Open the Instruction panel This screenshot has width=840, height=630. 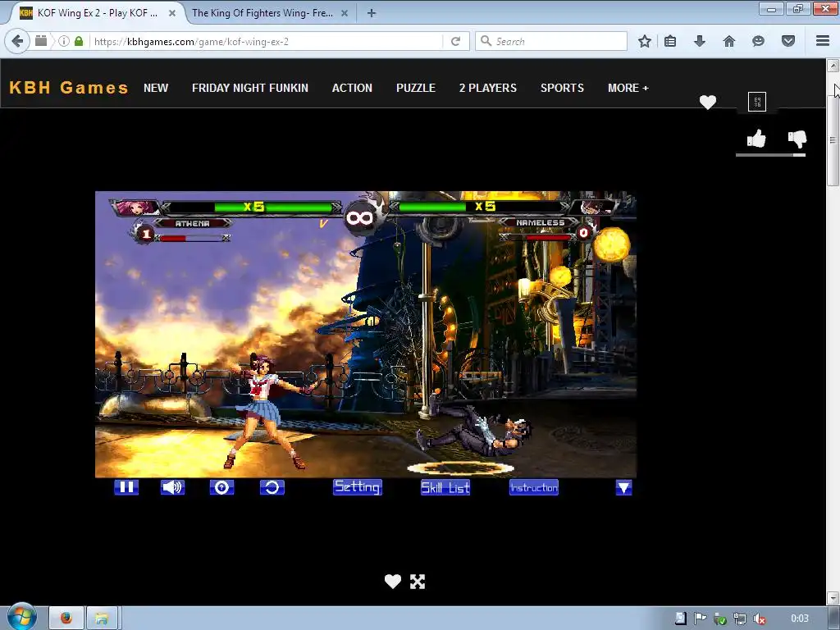(x=533, y=487)
